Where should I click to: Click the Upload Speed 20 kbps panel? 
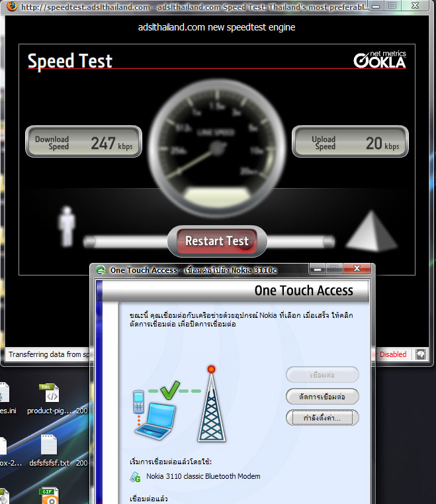pos(350,142)
